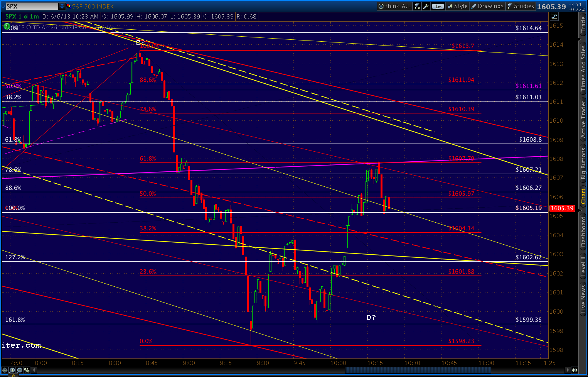Open the Times And Sales side tab

tap(583, 68)
